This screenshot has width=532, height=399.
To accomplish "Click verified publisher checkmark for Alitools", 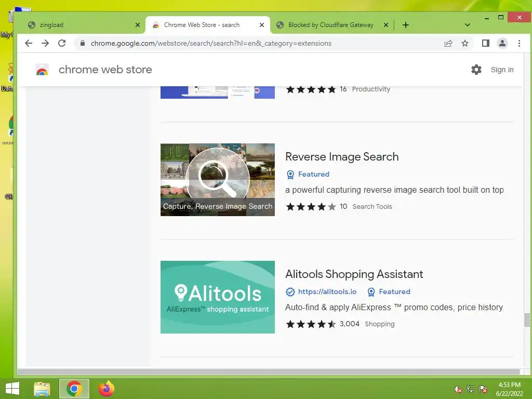I will click(290, 292).
